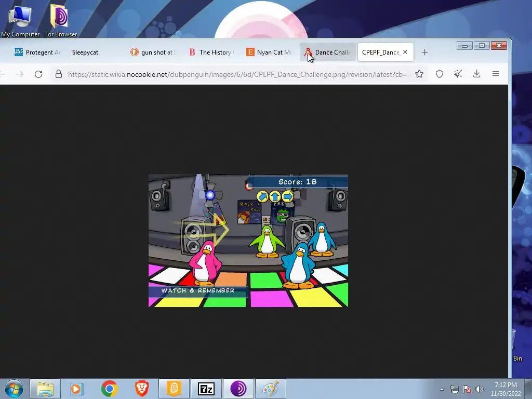Bookmark this page with the star icon
This screenshot has width=532, height=399.
click(x=419, y=74)
